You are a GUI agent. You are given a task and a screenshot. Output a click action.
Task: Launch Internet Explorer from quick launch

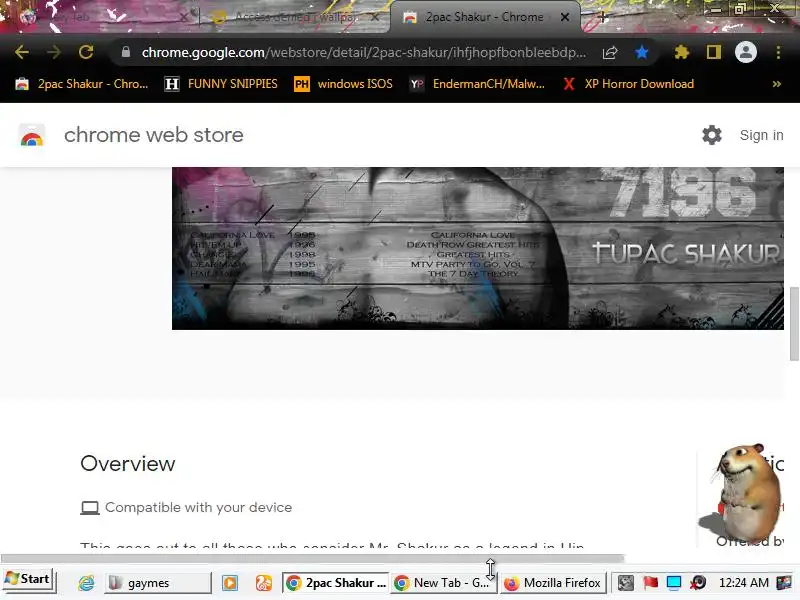[x=86, y=583]
